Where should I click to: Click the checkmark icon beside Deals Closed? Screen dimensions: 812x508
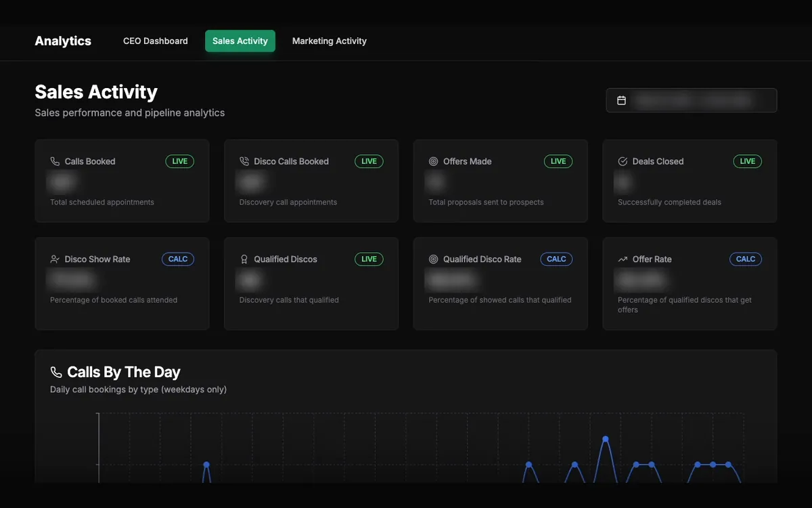point(623,161)
